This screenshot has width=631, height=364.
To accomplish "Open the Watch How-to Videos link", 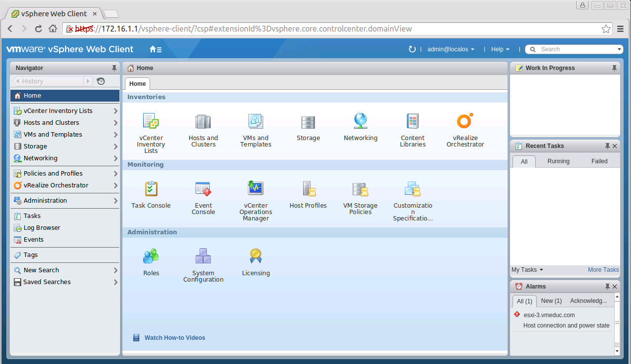I will pos(175,338).
